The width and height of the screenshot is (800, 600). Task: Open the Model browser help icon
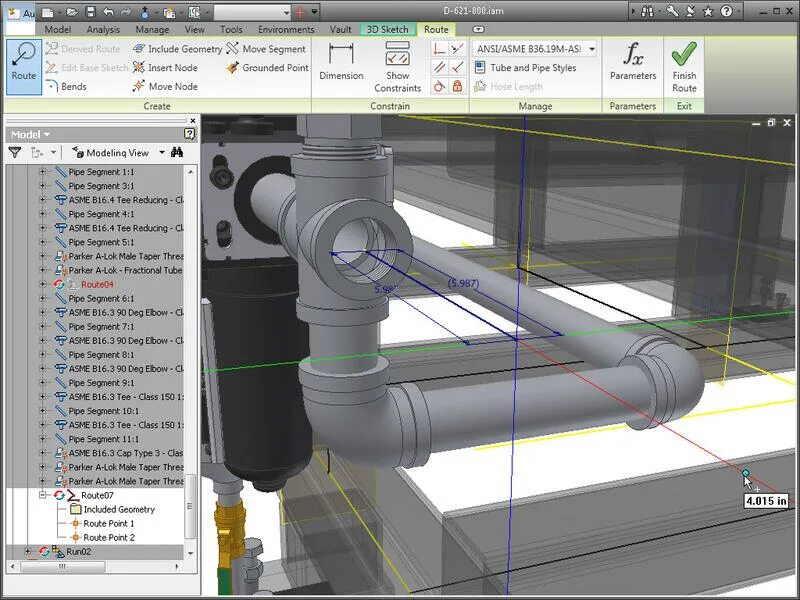pos(189,134)
